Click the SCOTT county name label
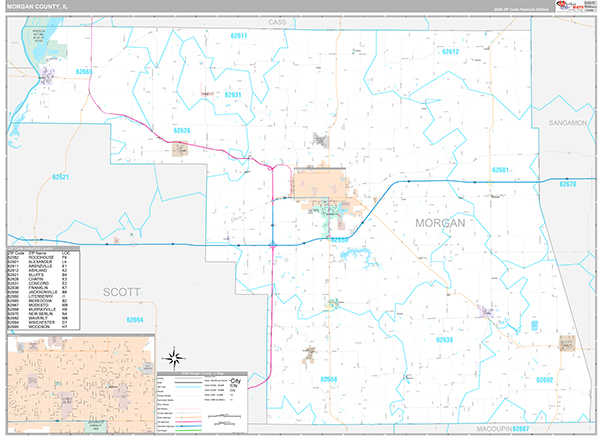The width and height of the screenshot is (600, 436). (122, 292)
